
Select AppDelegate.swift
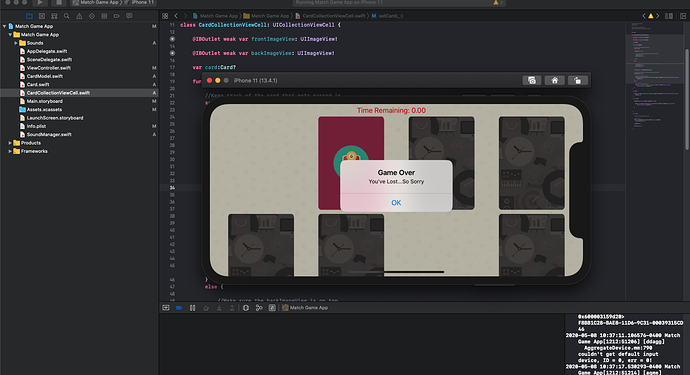(x=47, y=51)
